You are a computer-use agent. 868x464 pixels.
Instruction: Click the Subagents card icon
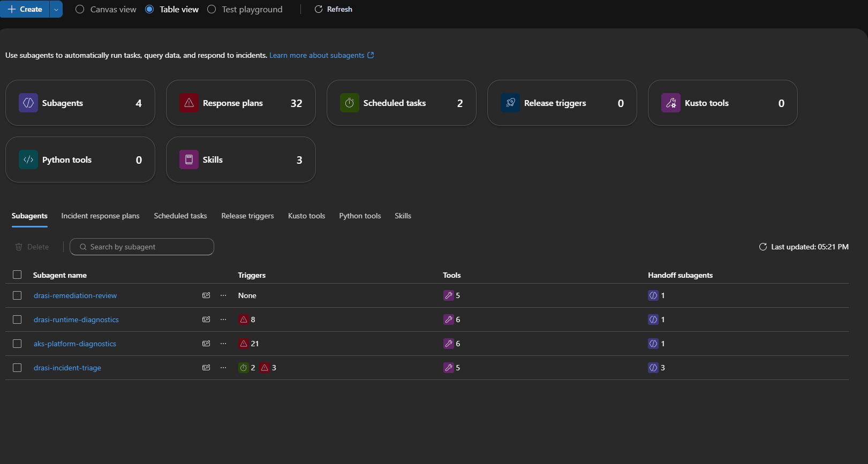(28, 103)
